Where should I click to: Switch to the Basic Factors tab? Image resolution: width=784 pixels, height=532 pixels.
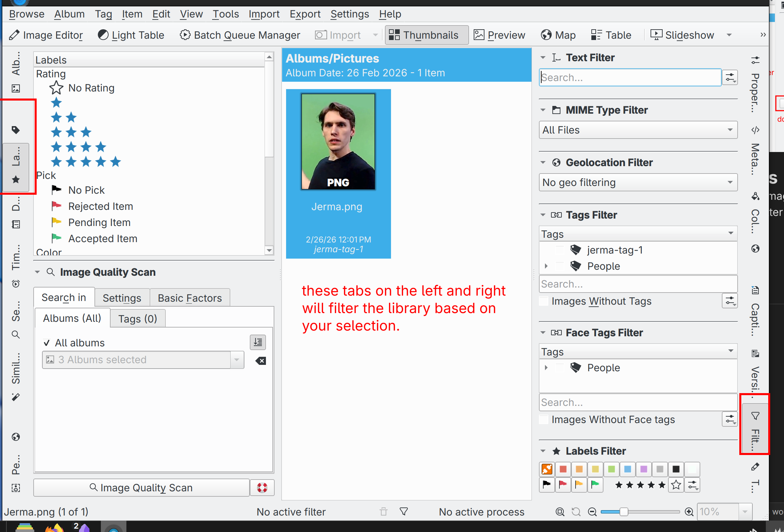tap(190, 298)
